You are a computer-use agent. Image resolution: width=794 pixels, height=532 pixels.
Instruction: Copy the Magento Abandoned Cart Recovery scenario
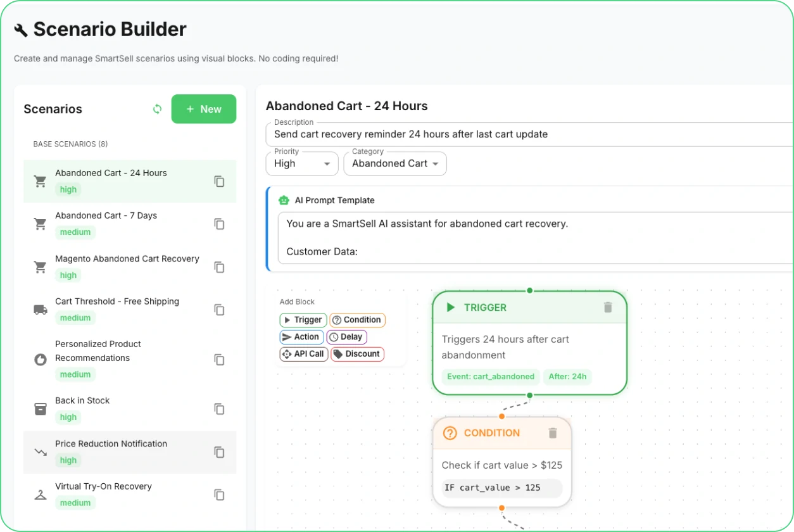[219, 267]
